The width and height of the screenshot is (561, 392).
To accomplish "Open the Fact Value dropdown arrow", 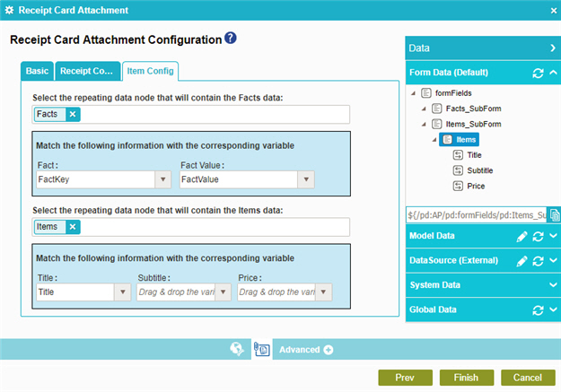I will coord(306,179).
